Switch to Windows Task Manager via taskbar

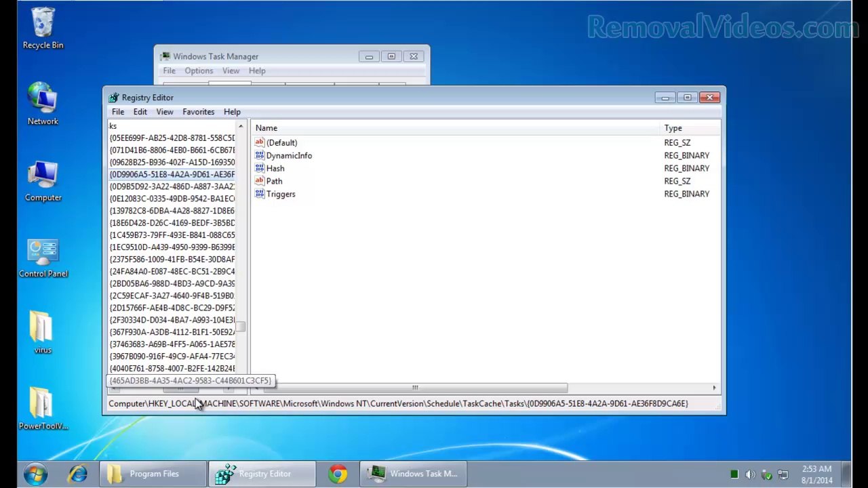[414, 474]
